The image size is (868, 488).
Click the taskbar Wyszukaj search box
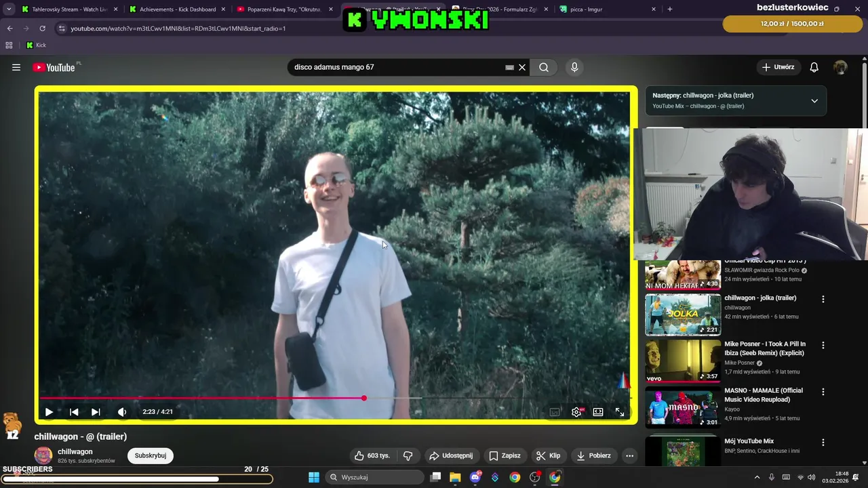374,477
